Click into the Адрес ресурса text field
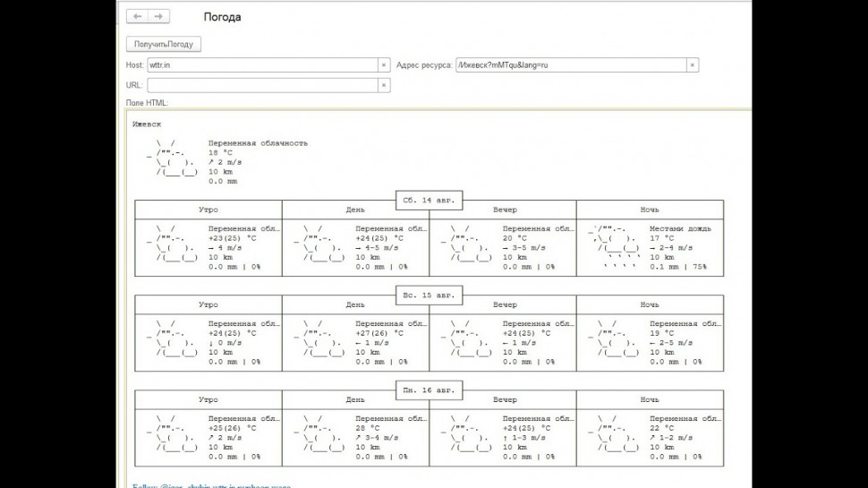Screen dimensions: 868x488 [569, 65]
